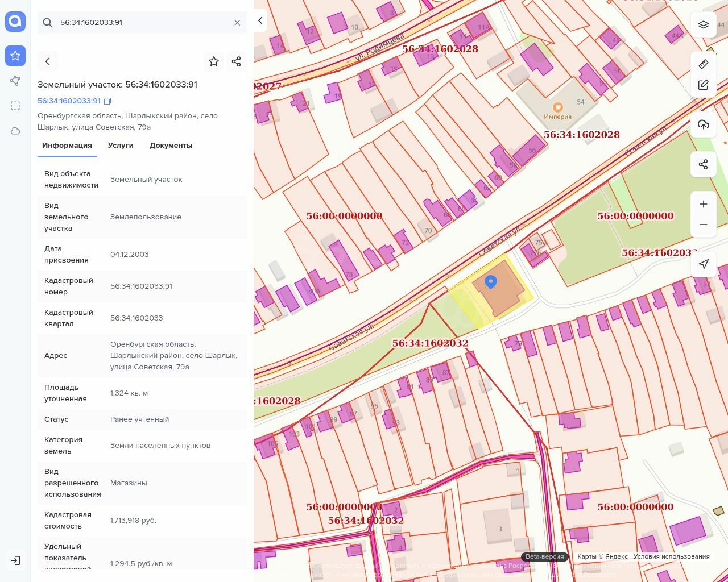
Task: Copy cadastral number 56:34:1602033:91
Action: pos(107,101)
